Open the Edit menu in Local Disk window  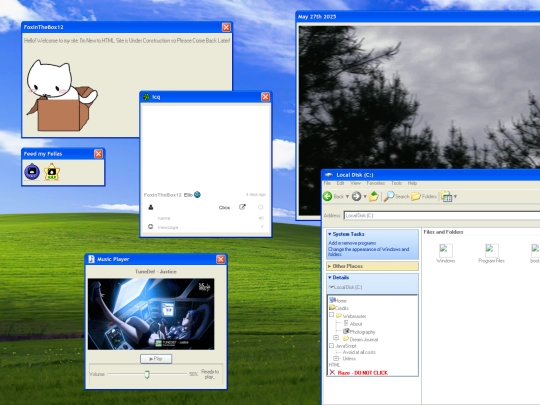340,183
